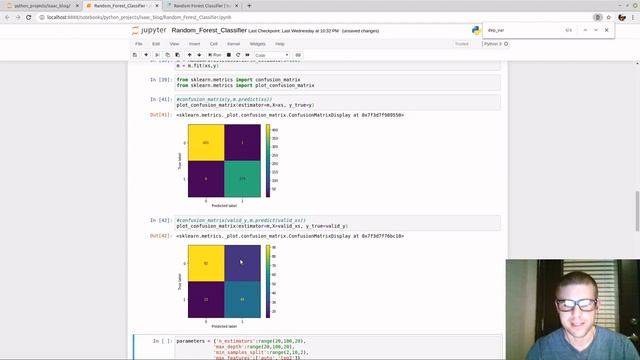This screenshot has height=360, width=640.
Task: Bookmark this page with the star icon
Action: pos(609,17)
